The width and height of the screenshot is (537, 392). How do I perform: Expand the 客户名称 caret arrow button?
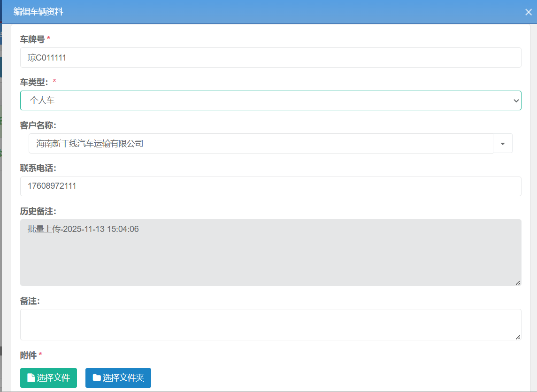(x=503, y=144)
